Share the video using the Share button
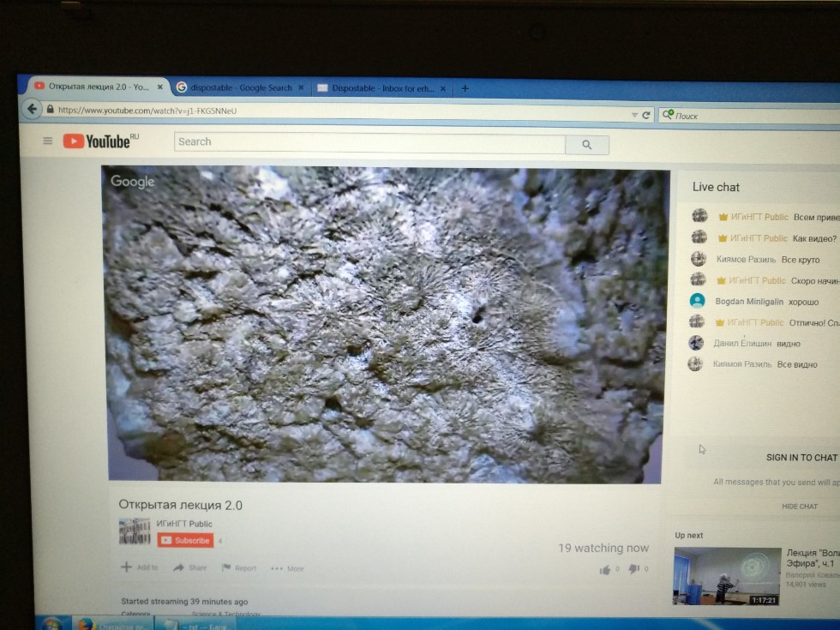 coord(190,567)
